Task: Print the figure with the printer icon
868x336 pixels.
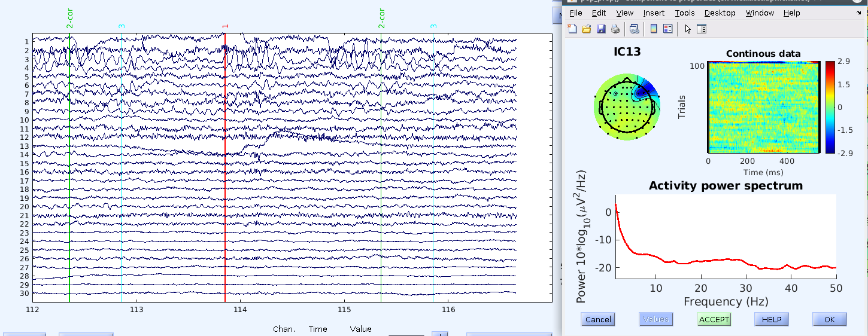Action: 615,29
